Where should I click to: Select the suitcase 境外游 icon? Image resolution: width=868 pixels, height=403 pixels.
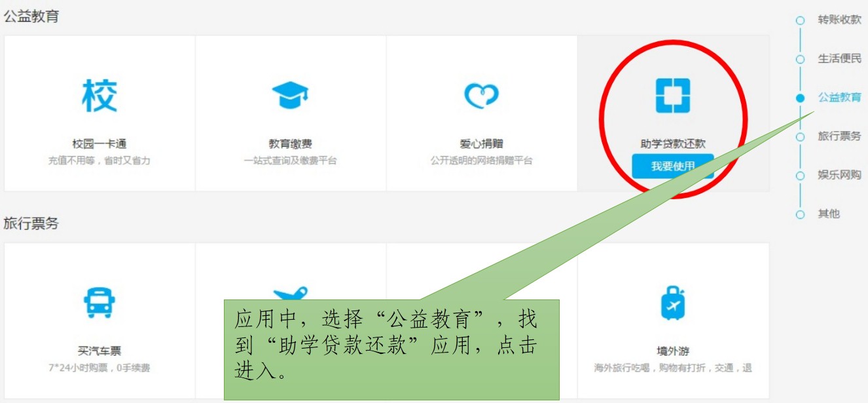coord(673,303)
